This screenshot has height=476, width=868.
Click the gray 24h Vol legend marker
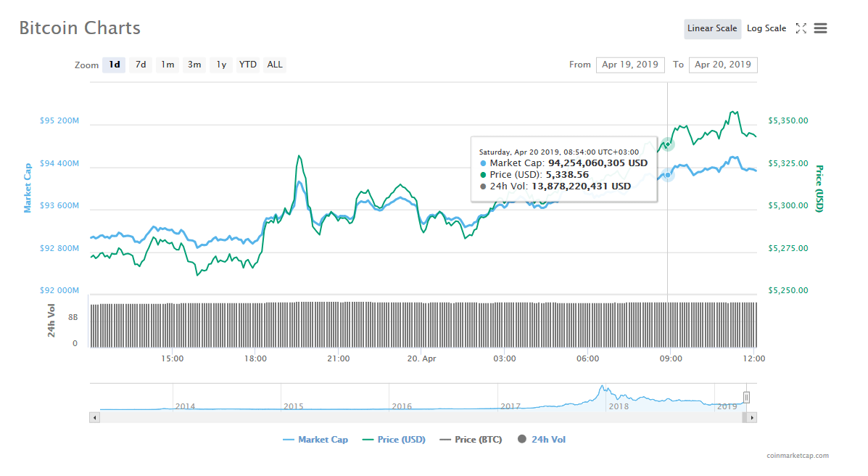[522, 440]
